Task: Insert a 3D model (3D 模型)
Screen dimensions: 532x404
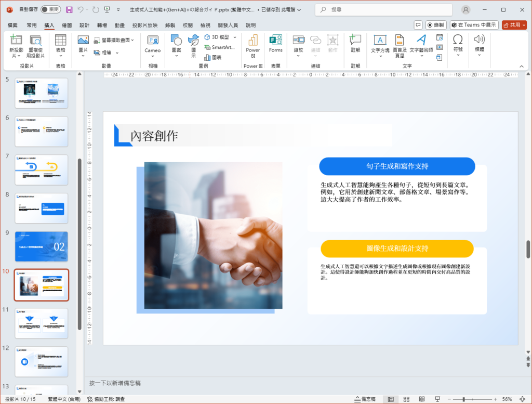Action: pos(217,37)
